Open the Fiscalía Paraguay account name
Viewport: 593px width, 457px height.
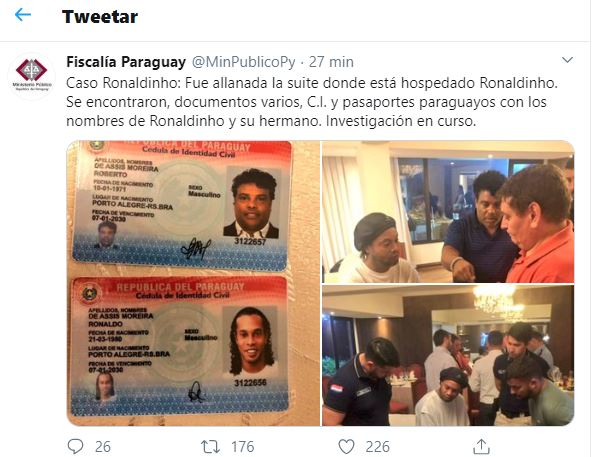[126, 62]
